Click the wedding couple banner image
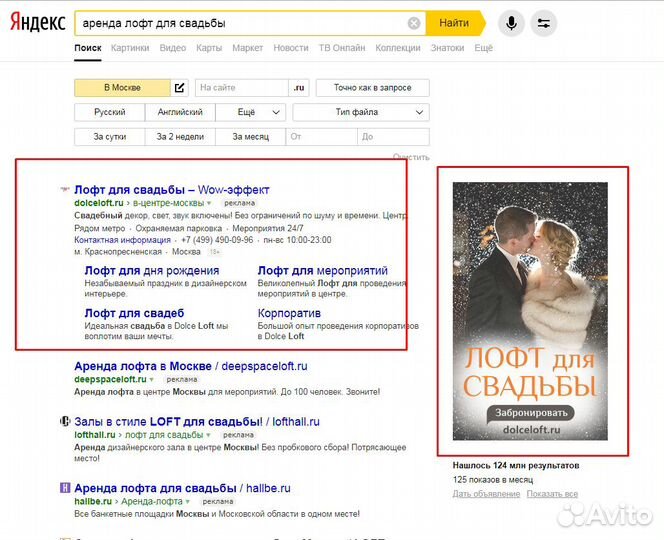Viewport: 664px width, 540px height. click(530, 311)
